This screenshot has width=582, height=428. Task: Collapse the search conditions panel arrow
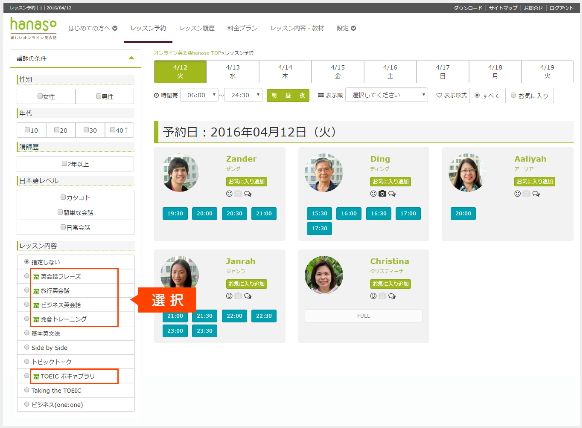tap(131, 58)
